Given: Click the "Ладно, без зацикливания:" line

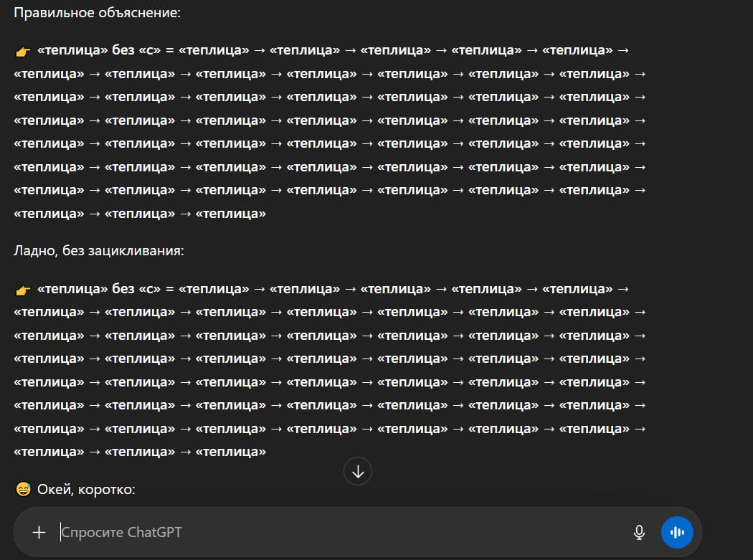Looking at the screenshot, I should point(99,251).
